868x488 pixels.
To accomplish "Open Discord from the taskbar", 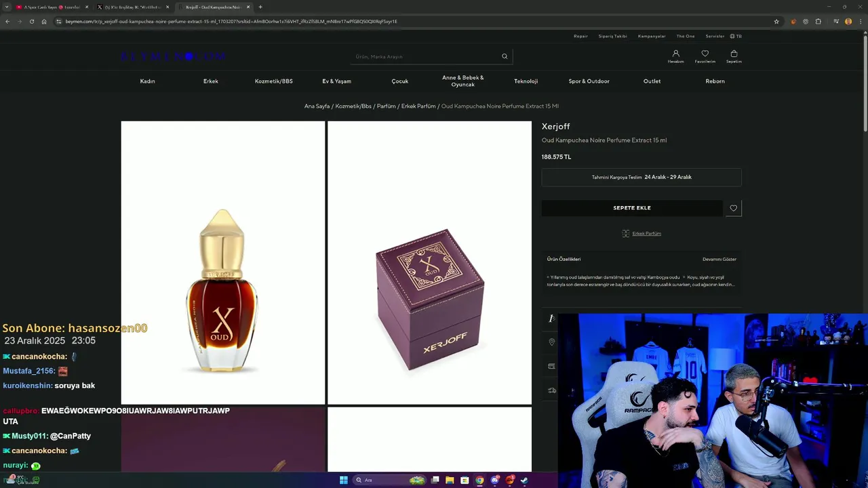I will click(495, 480).
